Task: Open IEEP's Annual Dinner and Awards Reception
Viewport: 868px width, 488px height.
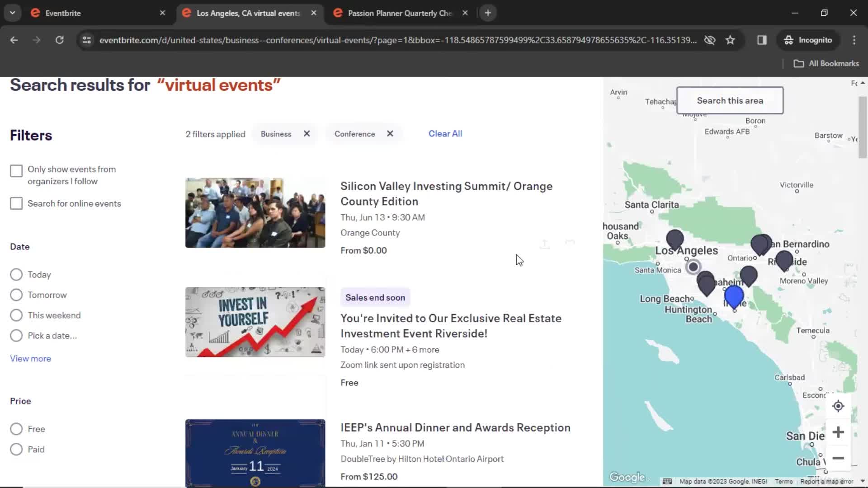Action: pyautogui.click(x=455, y=427)
